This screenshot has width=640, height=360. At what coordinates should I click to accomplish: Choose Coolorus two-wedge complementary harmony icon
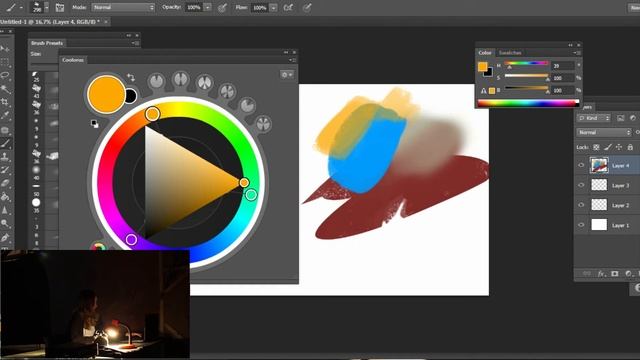[180, 79]
